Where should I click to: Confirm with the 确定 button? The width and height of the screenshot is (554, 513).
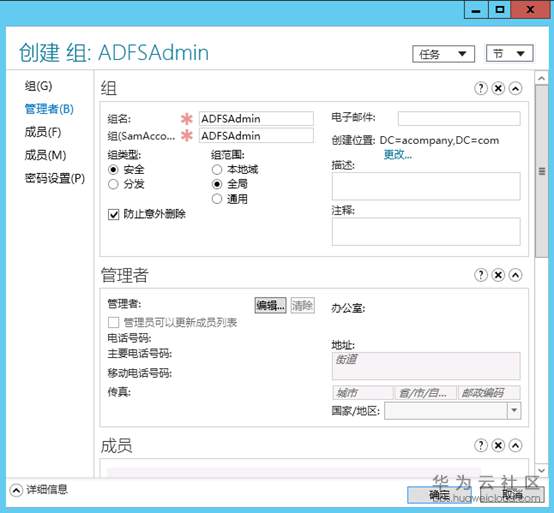click(439, 495)
